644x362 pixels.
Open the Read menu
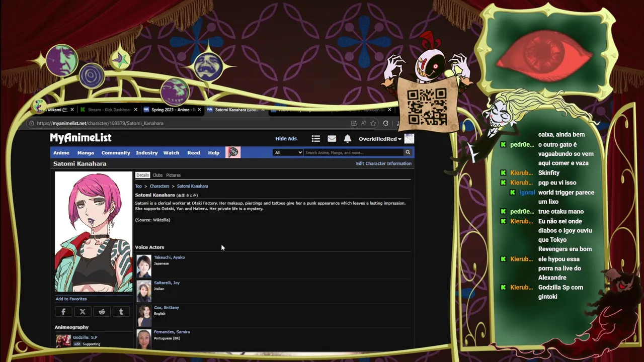tap(194, 153)
